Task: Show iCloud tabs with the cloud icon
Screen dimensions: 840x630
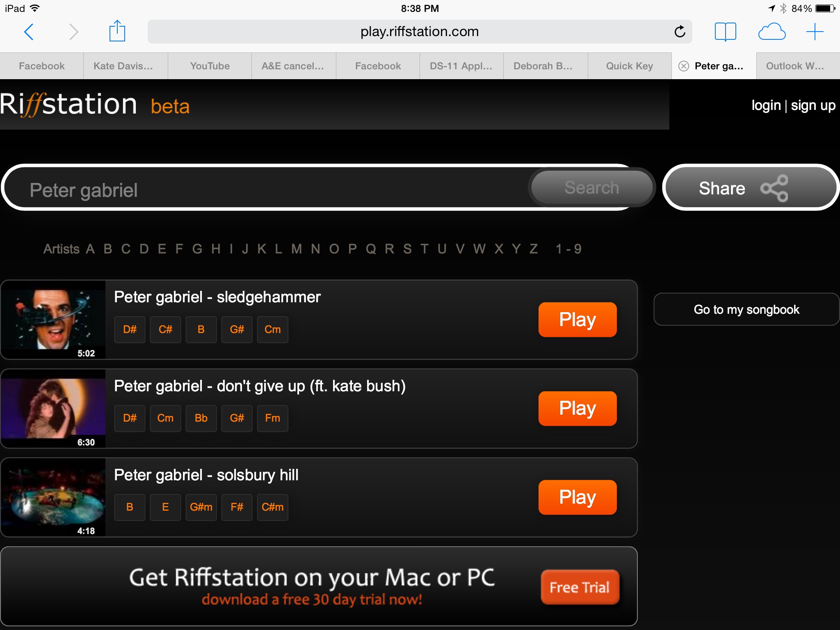Action: pyautogui.click(x=772, y=32)
